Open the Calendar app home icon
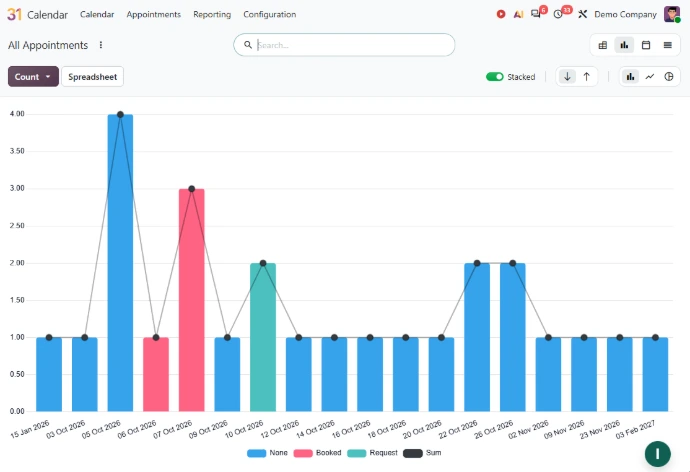Screen dimensions: 690x472 14,15
